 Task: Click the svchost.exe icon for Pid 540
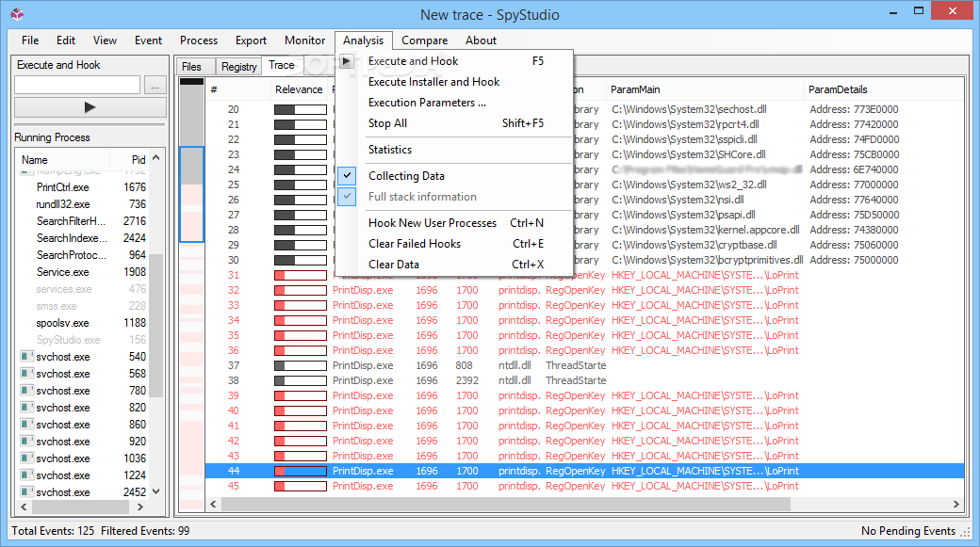click(26, 357)
